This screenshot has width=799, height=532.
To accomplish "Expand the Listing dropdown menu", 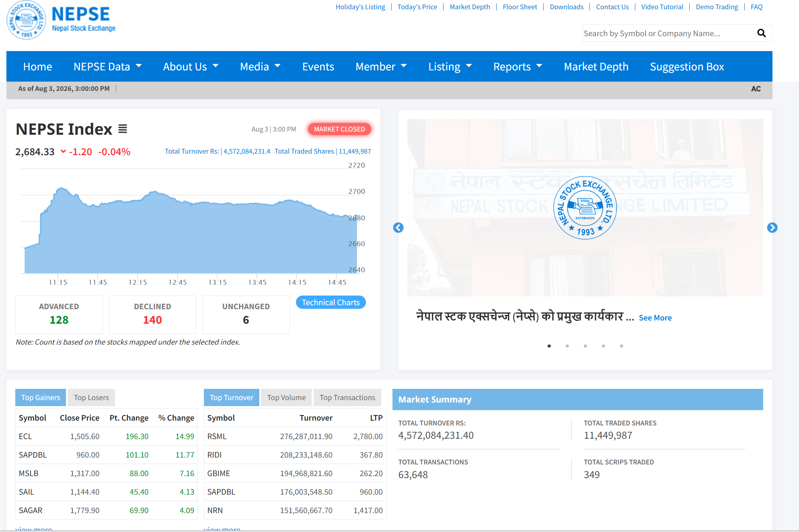I will (x=450, y=66).
